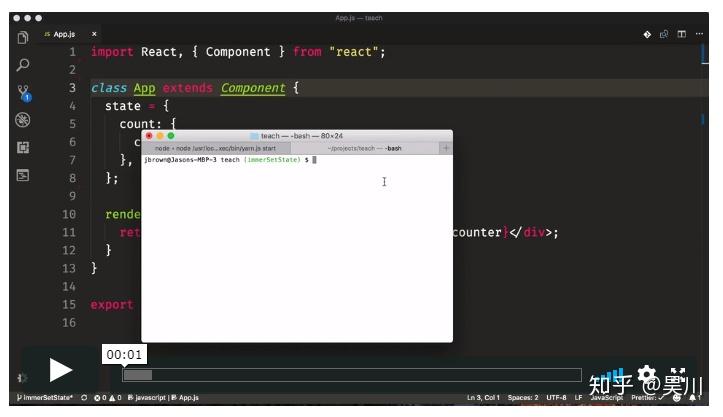The height and width of the screenshot is (417, 723).
Task: Open the Debug view in activity bar
Action: [23, 120]
